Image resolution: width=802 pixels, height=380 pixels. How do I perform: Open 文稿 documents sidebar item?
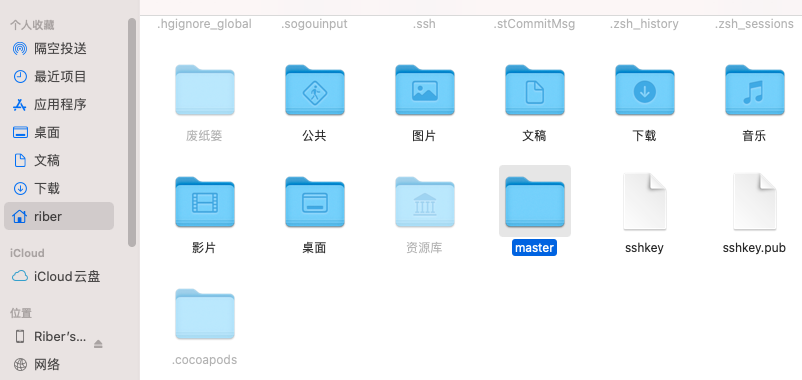point(59,161)
